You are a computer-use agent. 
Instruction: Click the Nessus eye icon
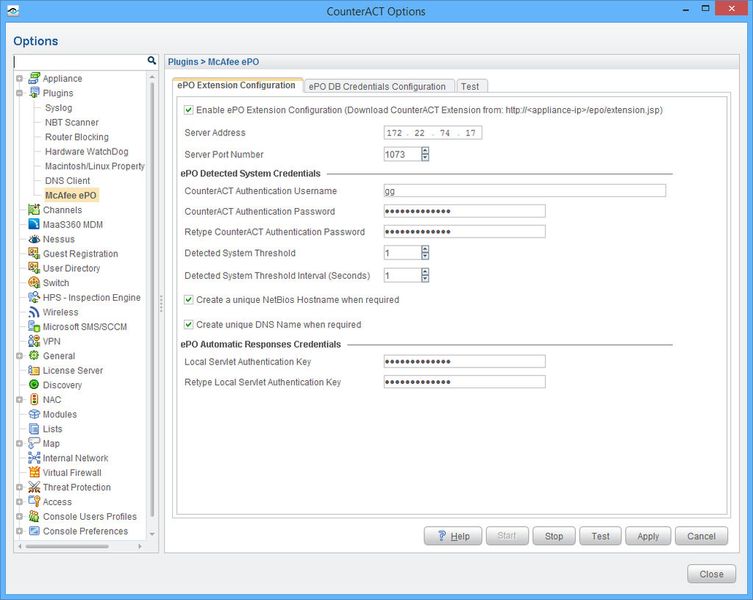(x=34, y=239)
